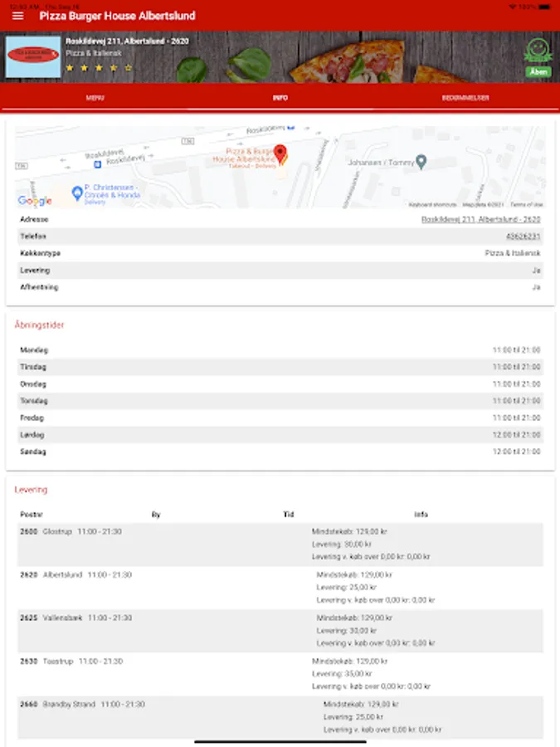Click the Afhentning row in the info table
Image resolution: width=560 pixels, height=747 pixels.
[x=280, y=287]
